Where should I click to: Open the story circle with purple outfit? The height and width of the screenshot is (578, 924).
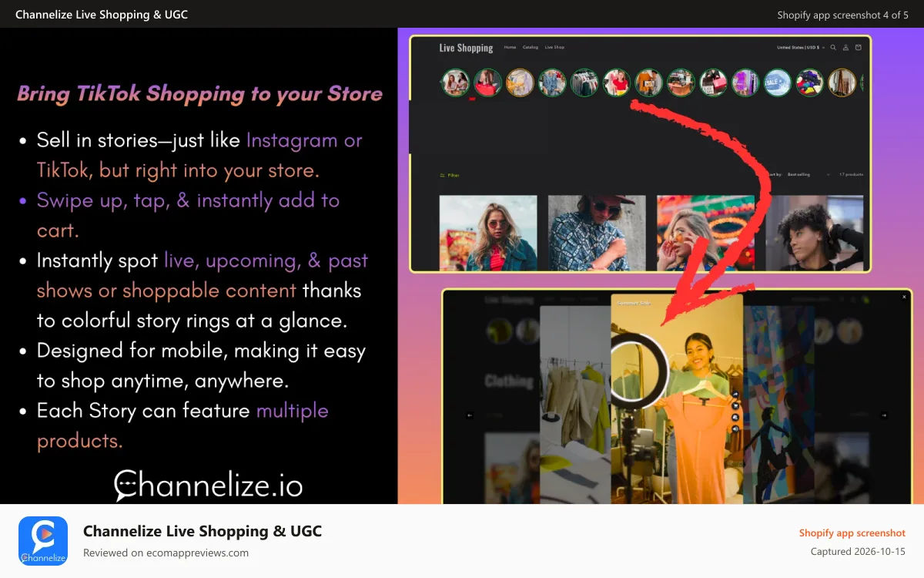[745, 82]
